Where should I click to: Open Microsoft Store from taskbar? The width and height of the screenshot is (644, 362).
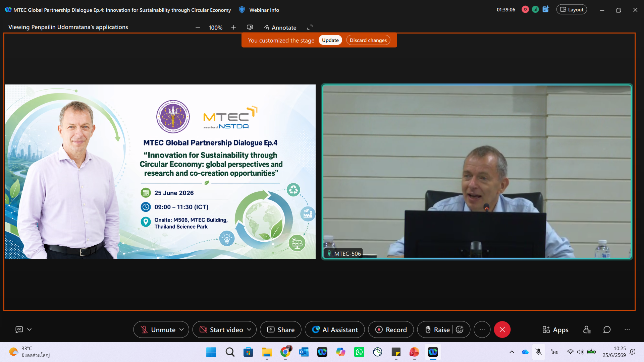(248, 352)
